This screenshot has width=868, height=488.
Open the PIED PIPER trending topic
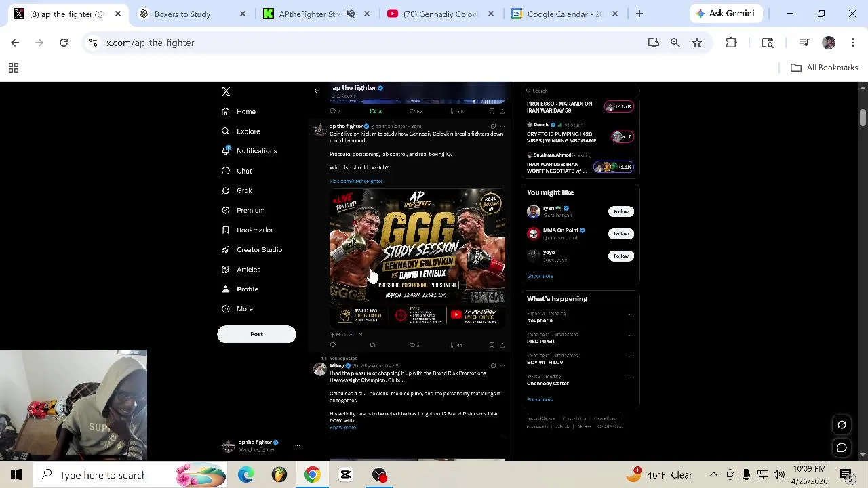(540, 341)
